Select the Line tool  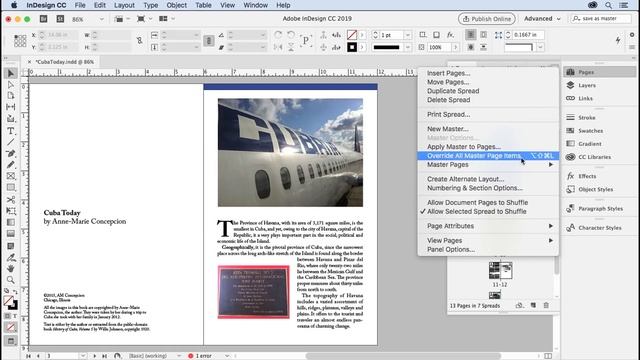click(11, 142)
